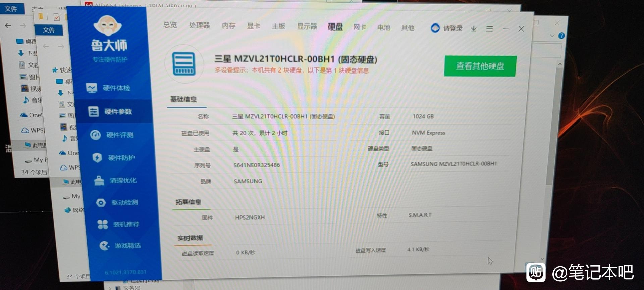
Task: Click the 基础信息 section heading
Action: tap(183, 99)
